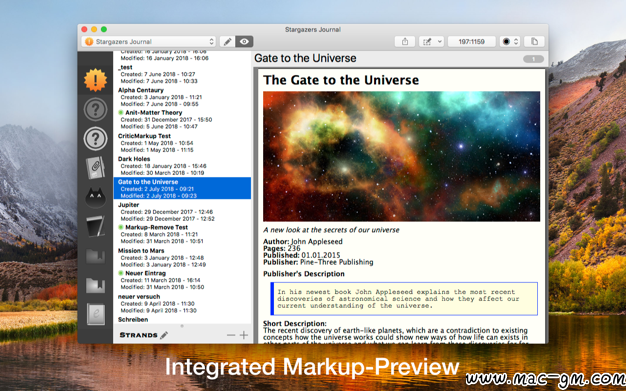Open the markup format dropdown
Screen dimensions: 626x391
(431, 42)
